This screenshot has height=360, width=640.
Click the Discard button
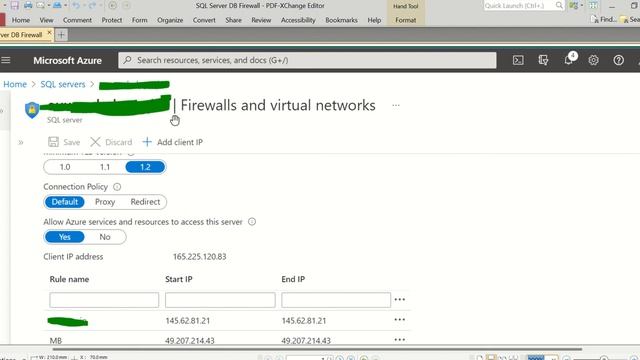(x=111, y=142)
